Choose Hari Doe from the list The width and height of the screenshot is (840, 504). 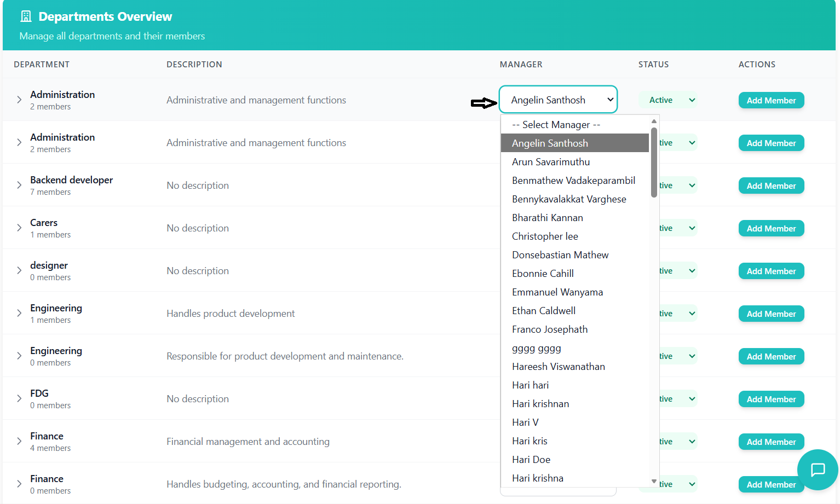531,460
